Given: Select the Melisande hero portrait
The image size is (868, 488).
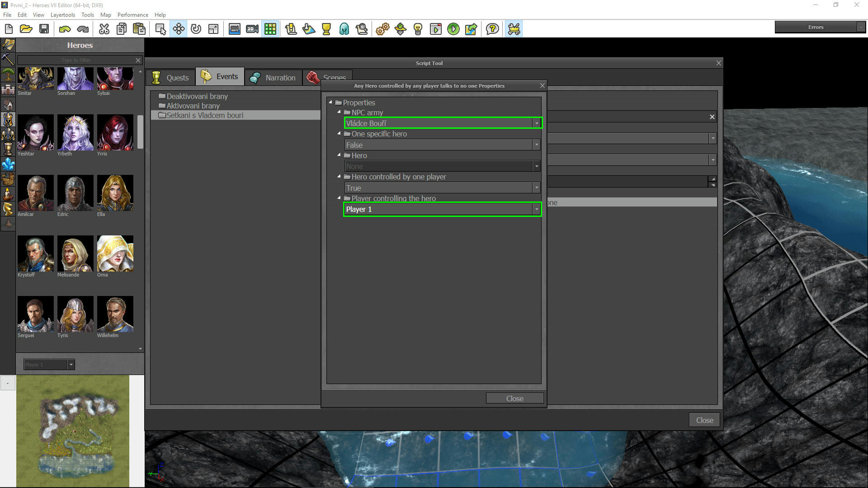Looking at the screenshot, I should [x=75, y=253].
